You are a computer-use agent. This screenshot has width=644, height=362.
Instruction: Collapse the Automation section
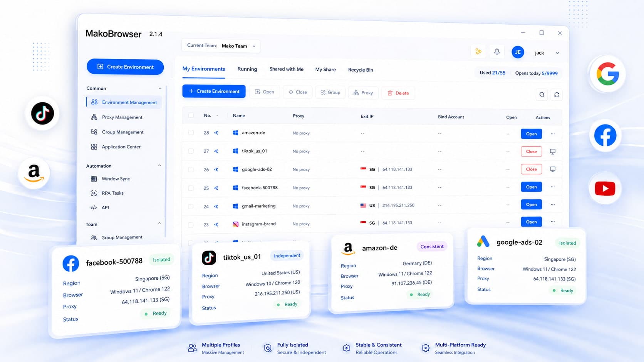pos(159,166)
